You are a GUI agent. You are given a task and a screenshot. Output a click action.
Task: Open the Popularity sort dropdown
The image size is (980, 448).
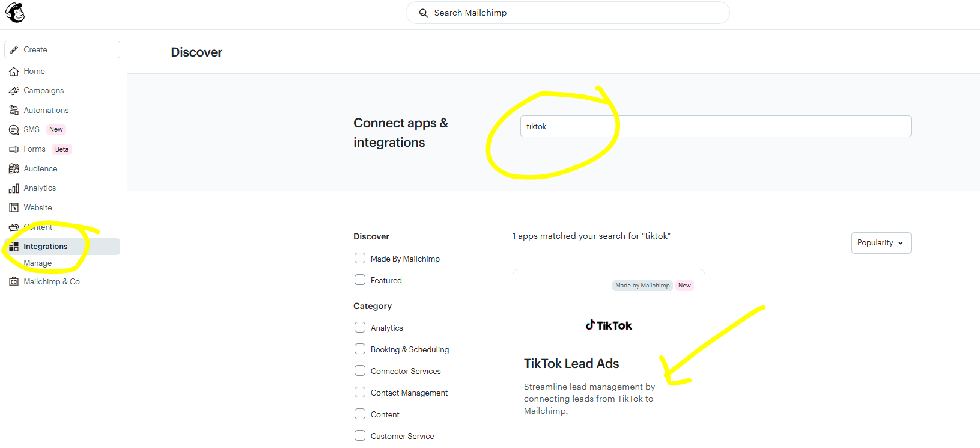point(881,243)
